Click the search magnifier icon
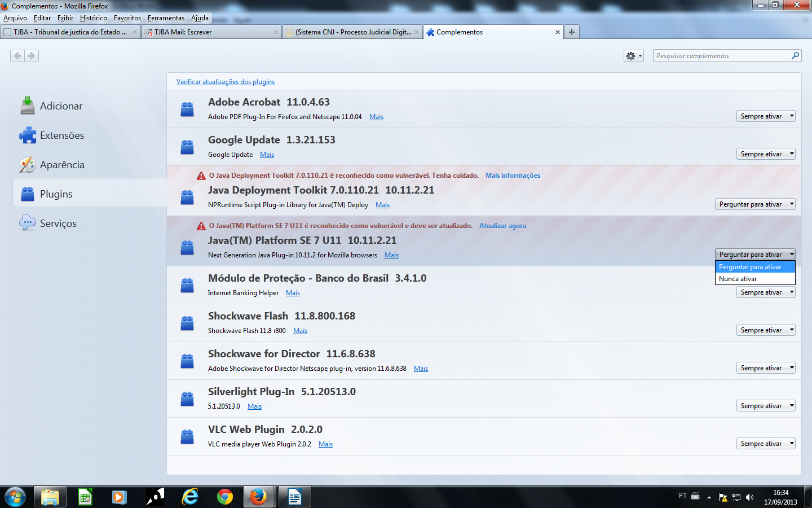 pos(795,55)
